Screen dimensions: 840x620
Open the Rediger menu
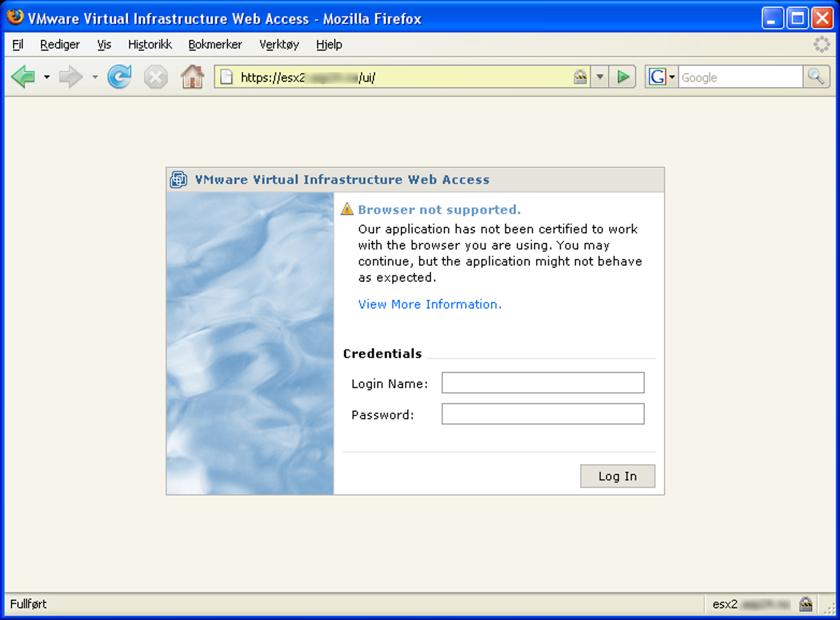click(x=59, y=45)
